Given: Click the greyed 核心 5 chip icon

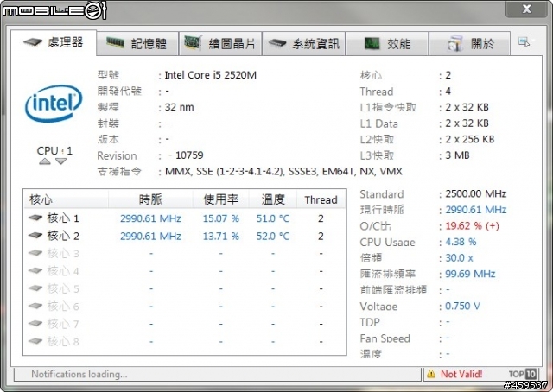Looking at the screenshot, I should [x=35, y=288].
